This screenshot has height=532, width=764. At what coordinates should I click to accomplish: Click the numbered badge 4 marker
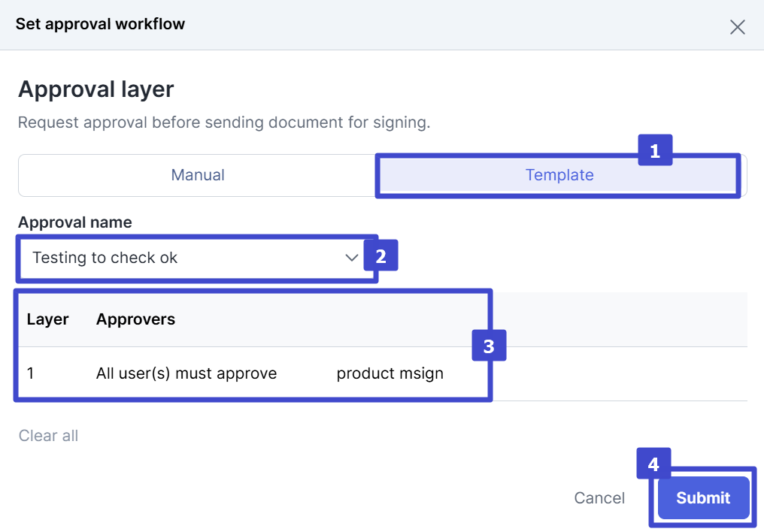653,464
